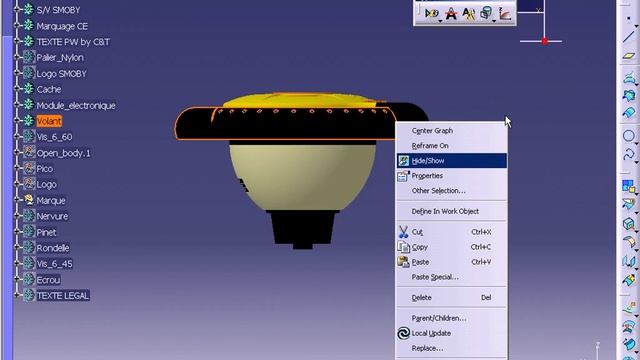Select the TEXTE LEGAL item in tree
The height and width of the screenshot is (360, 640).
click(62, 296)
